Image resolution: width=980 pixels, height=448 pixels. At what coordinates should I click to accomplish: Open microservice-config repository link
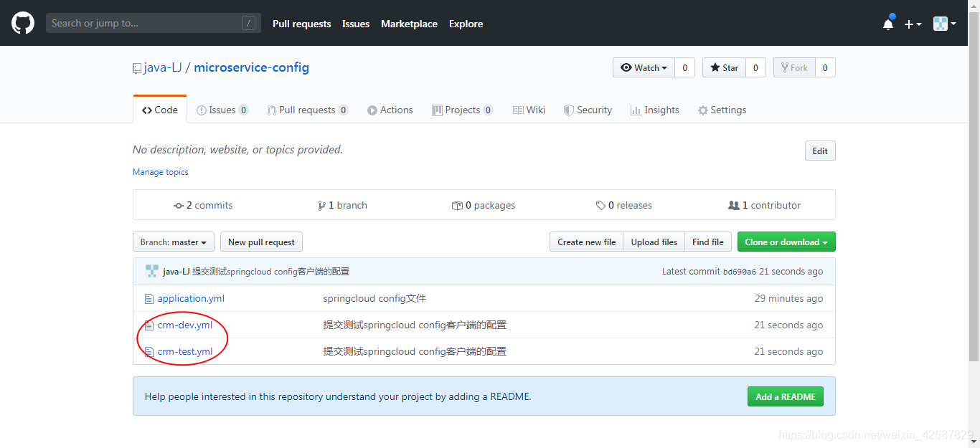coord(251,67)
